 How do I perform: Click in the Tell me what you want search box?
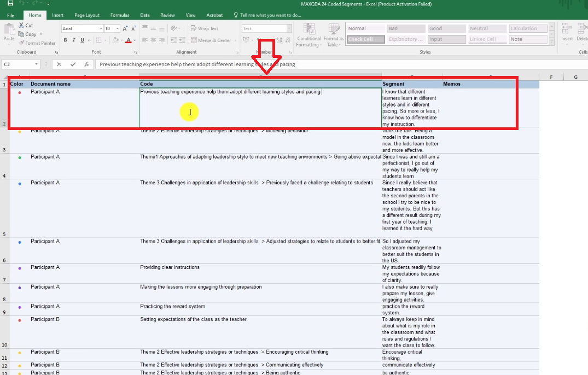(x=271, y=15)
